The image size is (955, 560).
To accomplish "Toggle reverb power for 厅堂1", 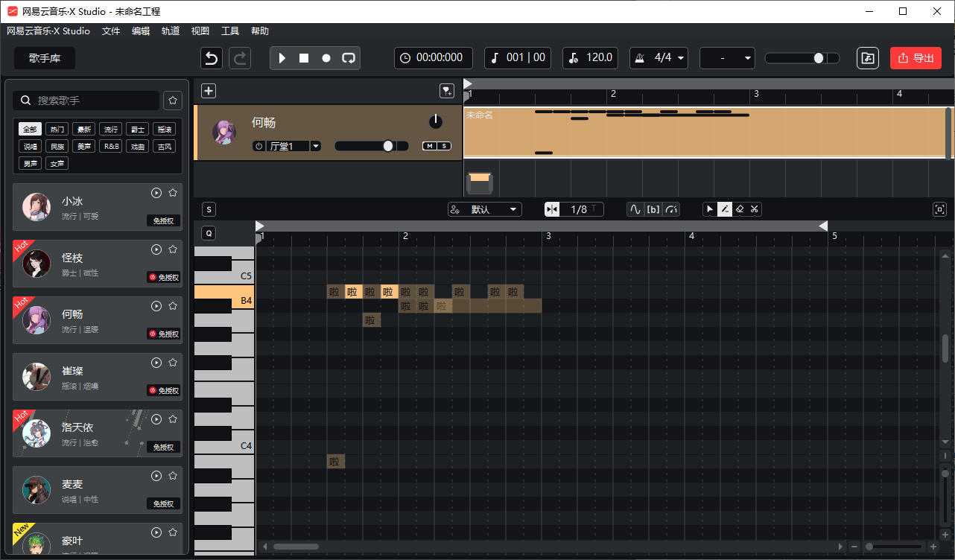I will [259, 146].
